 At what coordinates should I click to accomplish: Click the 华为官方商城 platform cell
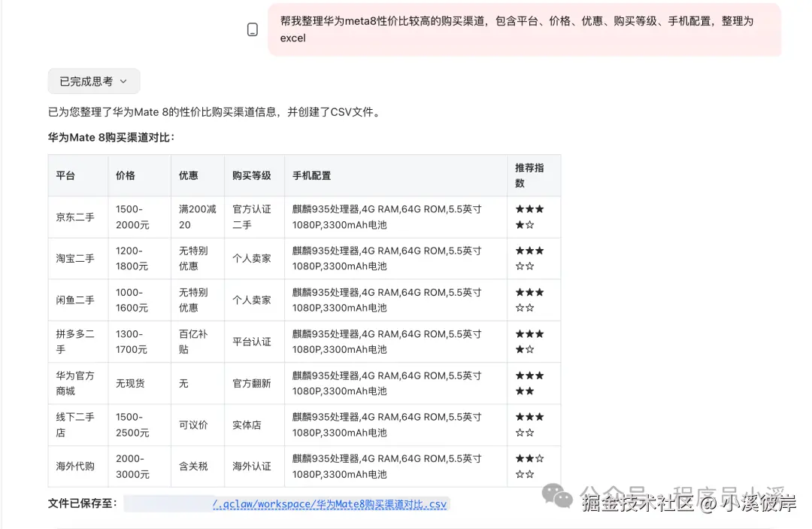[x=78, y=384]
